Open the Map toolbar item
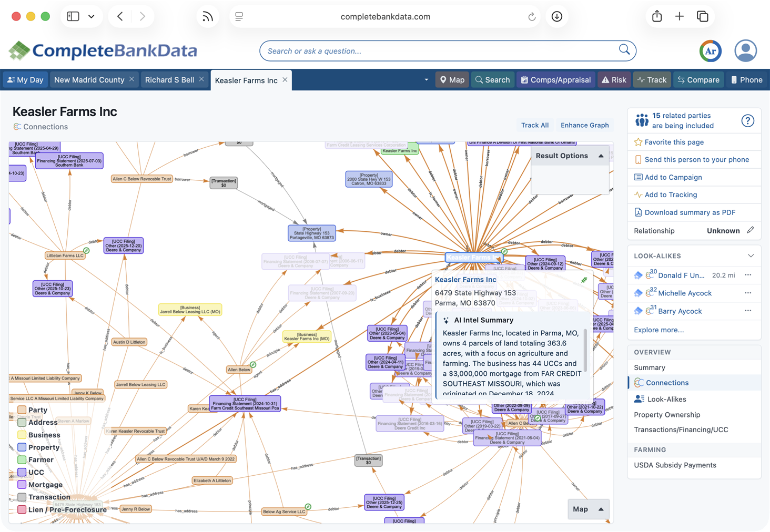The width and height of the screenshot is (770, 532). pyautogui.click(x=452, y=80)
